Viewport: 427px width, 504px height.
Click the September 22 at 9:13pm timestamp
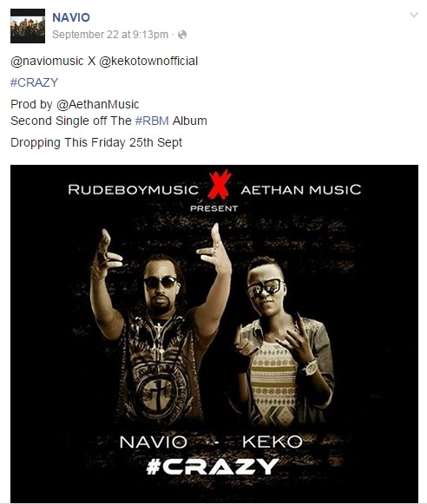[x=110, y=35]
